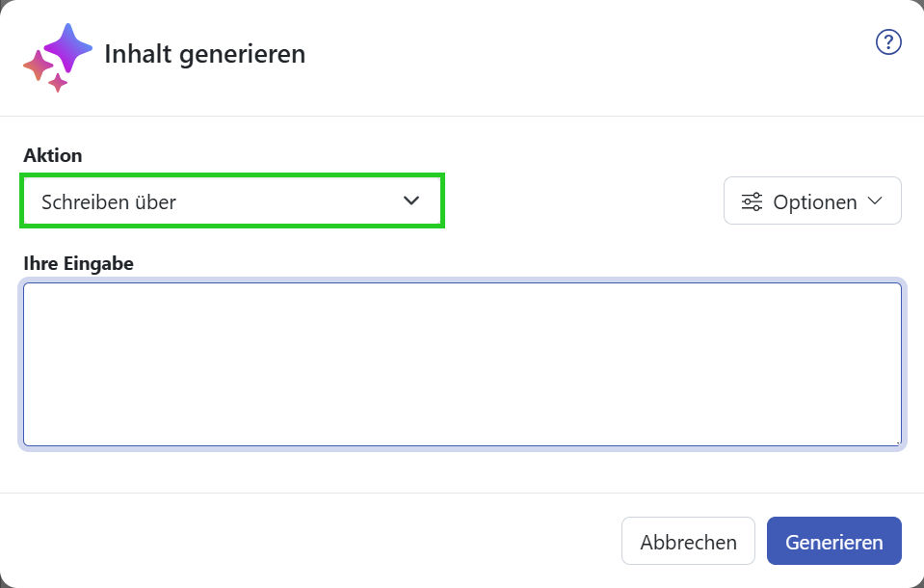Click the small pink star in logo
924x588 pixels.
[x=58, y=83]
